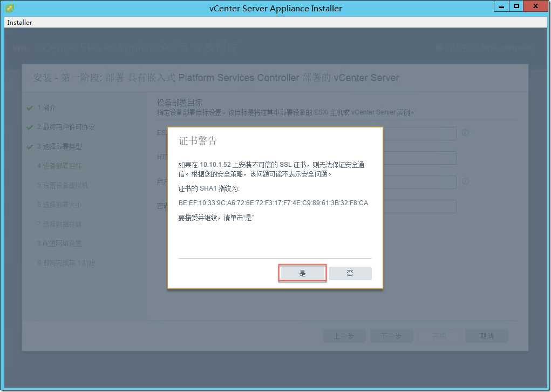Click the vCenter installer title bar icon

coord(10,8)
